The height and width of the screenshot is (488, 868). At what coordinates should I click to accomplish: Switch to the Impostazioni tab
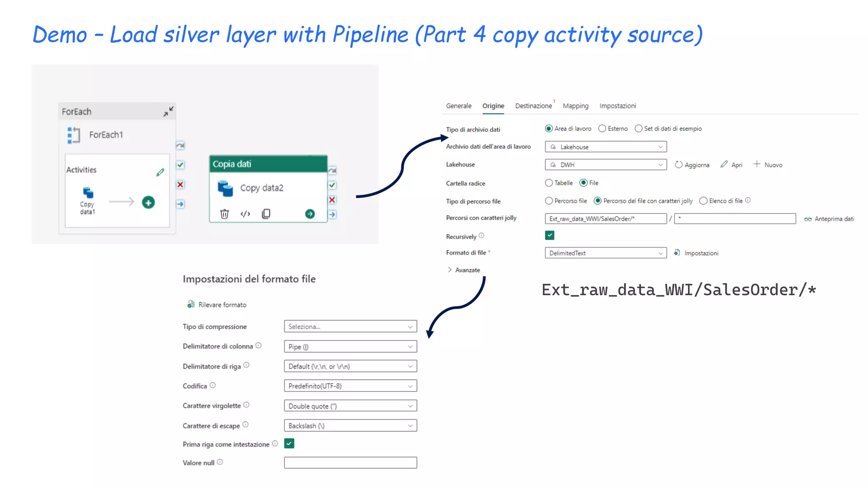click(x=618, y=106)
